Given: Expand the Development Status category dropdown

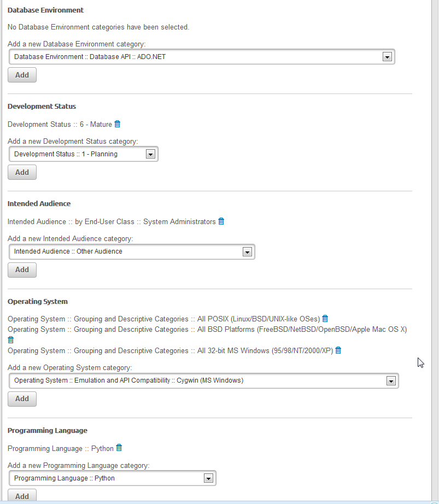Looking at the screenshot, I should tap(150, 154).
